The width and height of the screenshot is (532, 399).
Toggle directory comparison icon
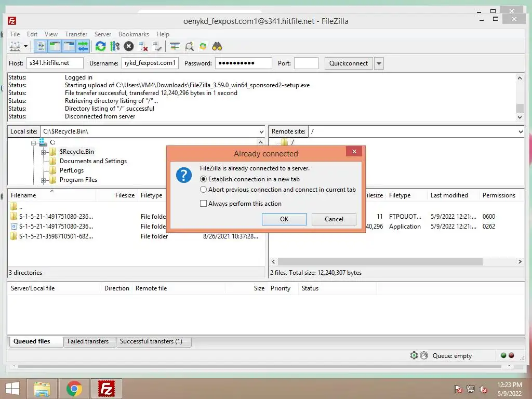tap(189, 46)
